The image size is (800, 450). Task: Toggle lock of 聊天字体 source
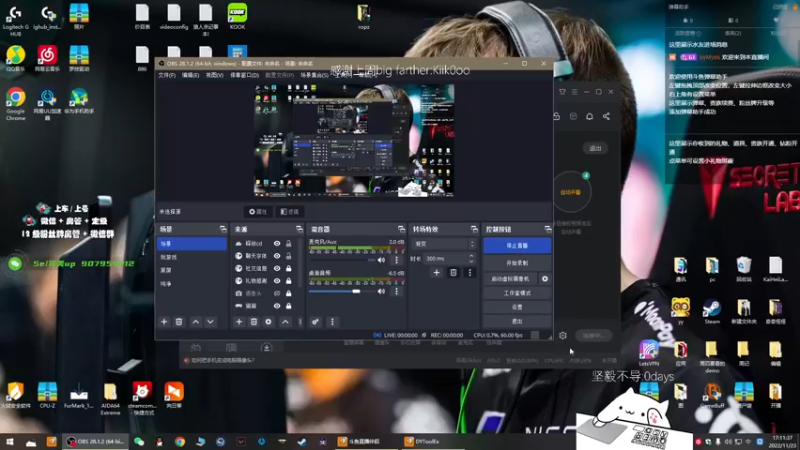[289, 256]
